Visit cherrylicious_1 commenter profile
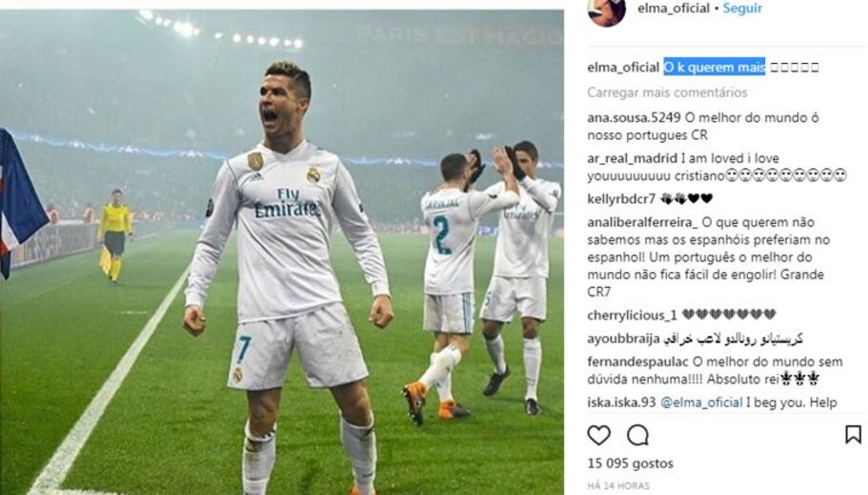 [x=632, y=316]
